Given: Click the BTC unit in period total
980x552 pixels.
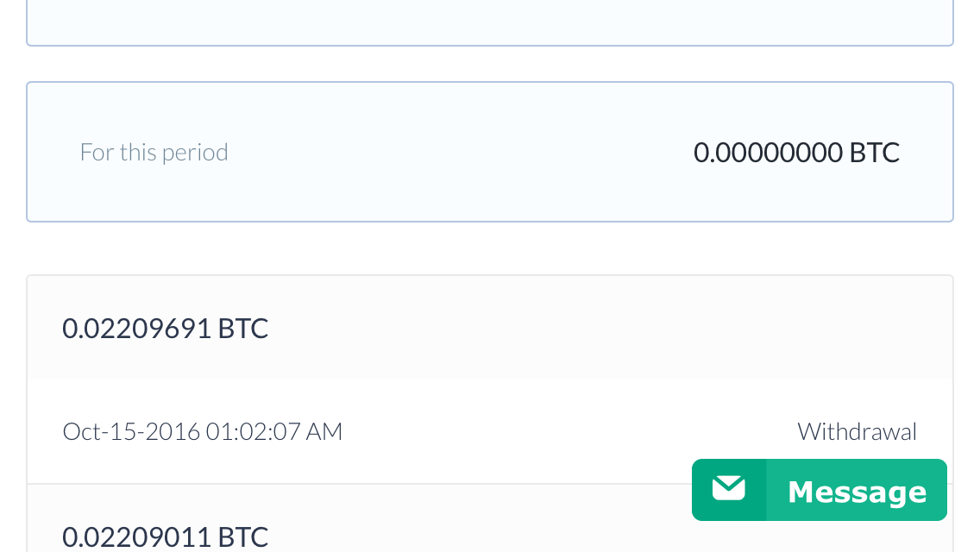Looking at the screenshot, I should pos(875,153).
